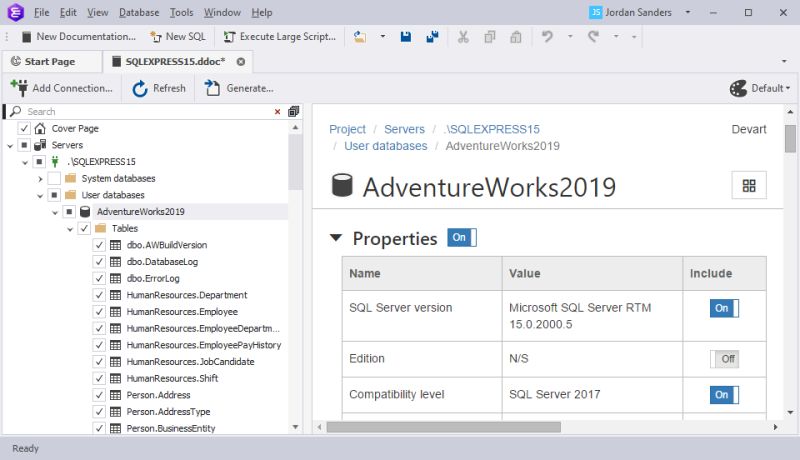Click the Save All icon
The width and height of the screenshot is (800, 460).
[432, 37]
